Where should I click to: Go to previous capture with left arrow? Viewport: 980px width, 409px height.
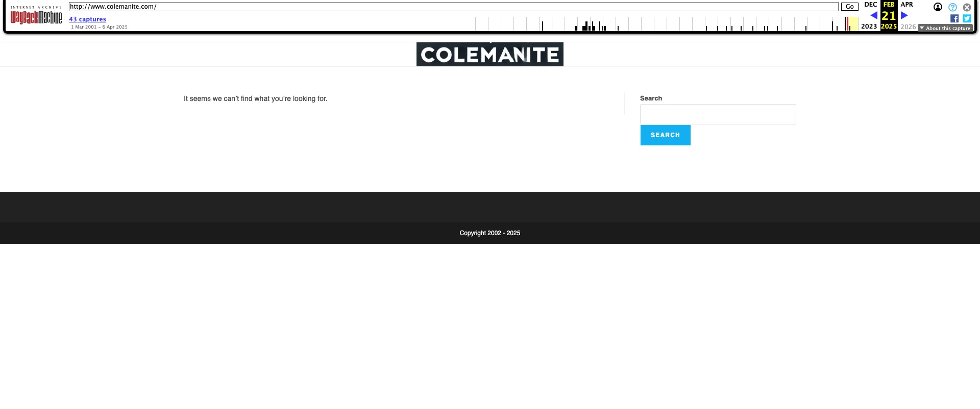[x=874, y=15]
